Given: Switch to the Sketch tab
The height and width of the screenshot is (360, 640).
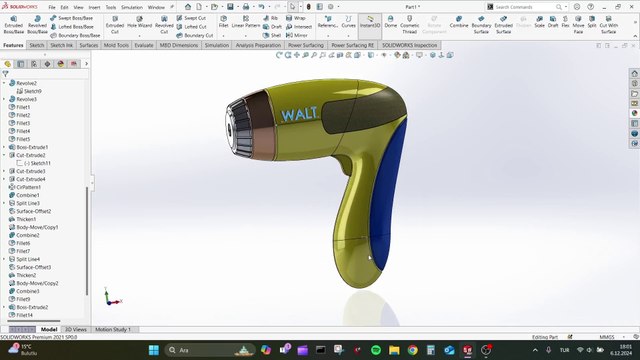Looking at the screenshot, I should click(x=37, y=45).
